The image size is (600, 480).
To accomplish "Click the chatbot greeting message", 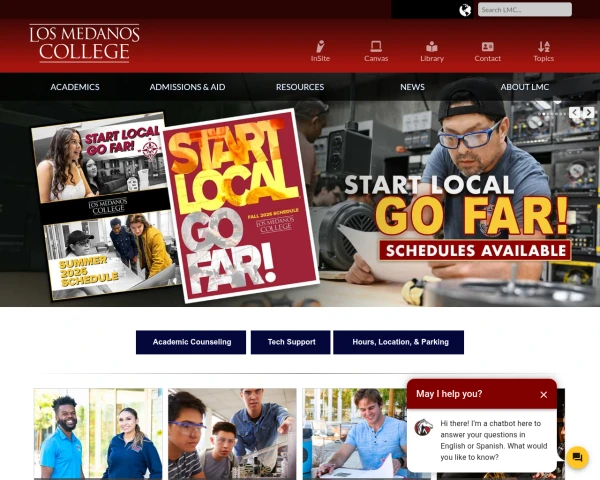I will coord(494,440).
